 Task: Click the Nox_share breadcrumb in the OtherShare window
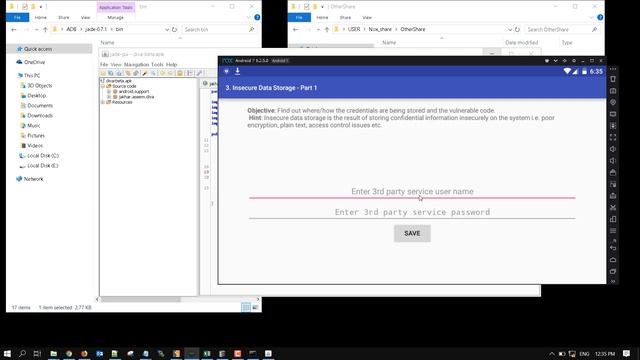380,29
